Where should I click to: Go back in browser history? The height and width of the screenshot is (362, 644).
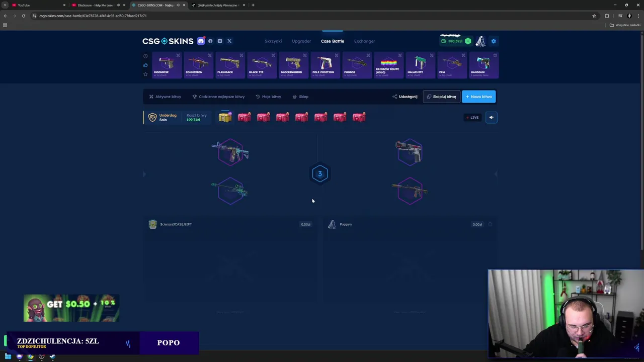click(x=6, y=16)
